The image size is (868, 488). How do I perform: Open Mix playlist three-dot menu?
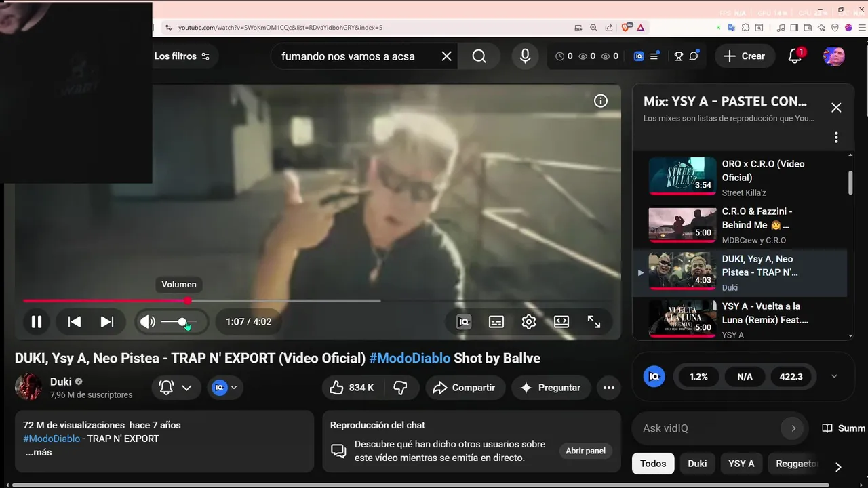[x=836, y=138]
